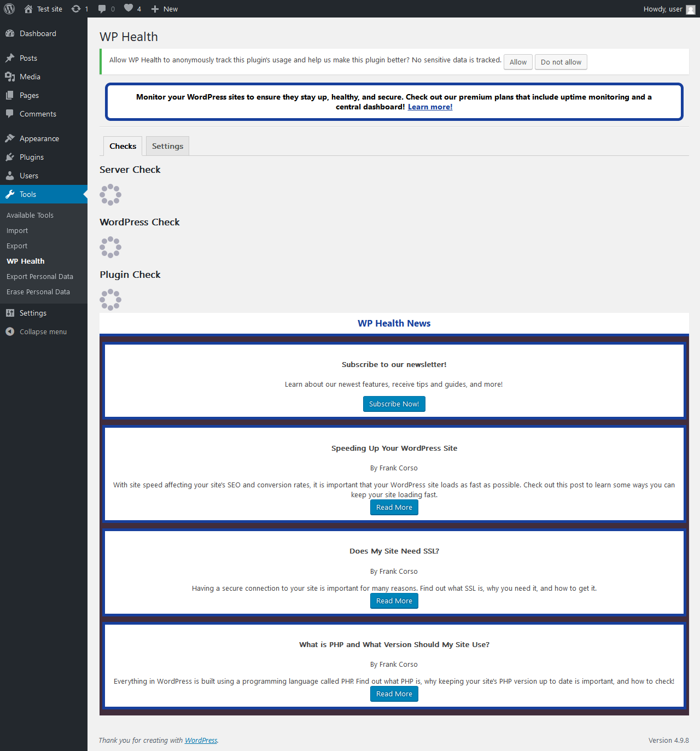Viewport: 700px width, 751px height.
Task: Click the user avatar next to Howdy
Action: pos(691,9)
